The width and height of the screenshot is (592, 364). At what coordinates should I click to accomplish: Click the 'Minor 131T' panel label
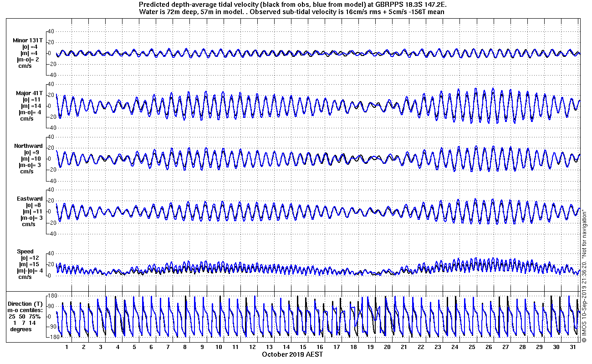click(x=28, y=40)
